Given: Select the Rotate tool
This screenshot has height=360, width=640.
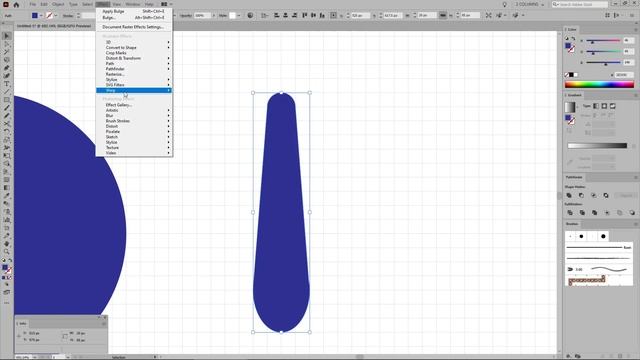Looking at the screenshot, I should pos(7,132).
